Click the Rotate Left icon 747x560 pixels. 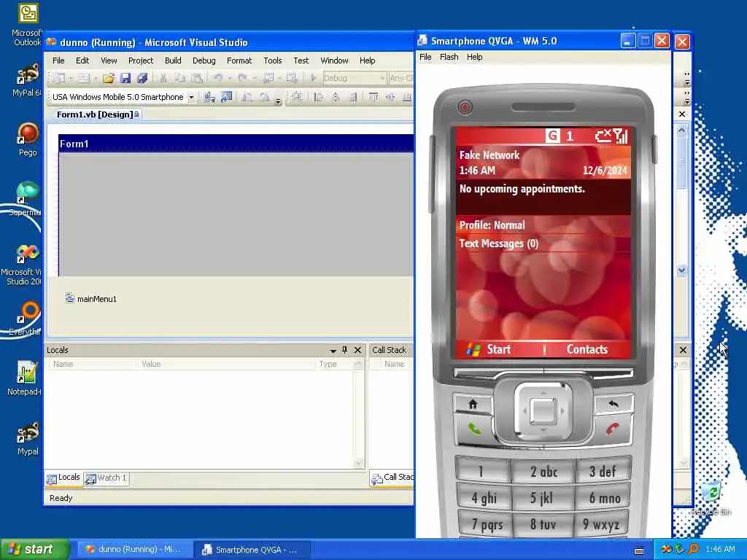247,97
